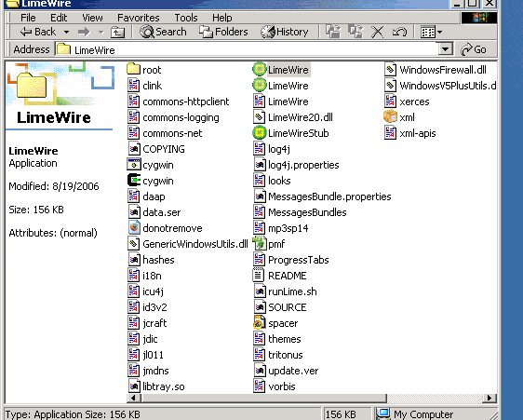Open the root folder icon

pos(134,69)
